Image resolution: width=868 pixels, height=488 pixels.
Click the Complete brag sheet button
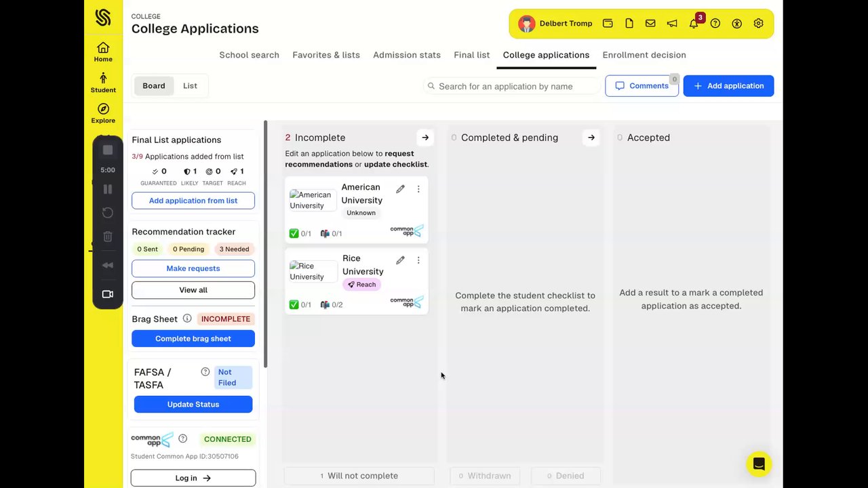click(193, 339)
